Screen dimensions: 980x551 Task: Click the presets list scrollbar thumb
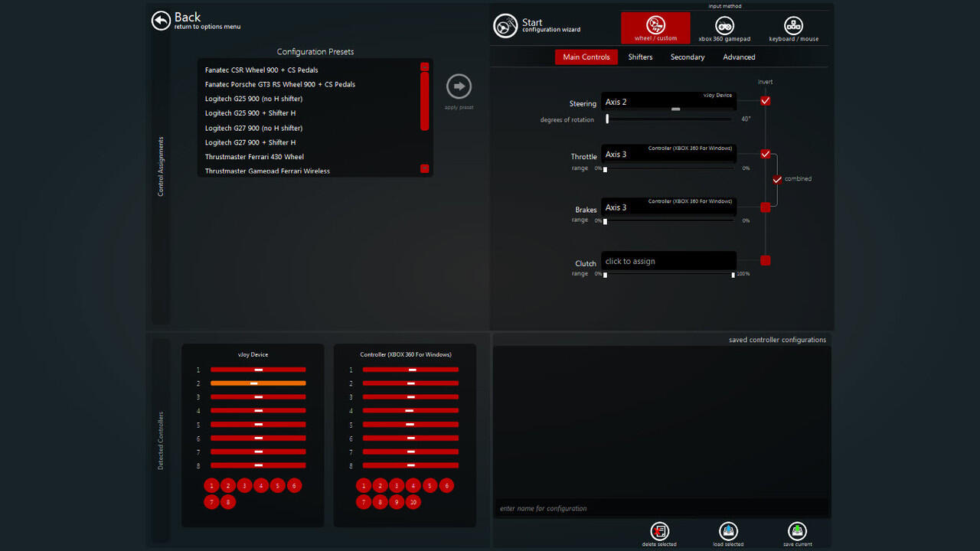click(x=425, y=101)
